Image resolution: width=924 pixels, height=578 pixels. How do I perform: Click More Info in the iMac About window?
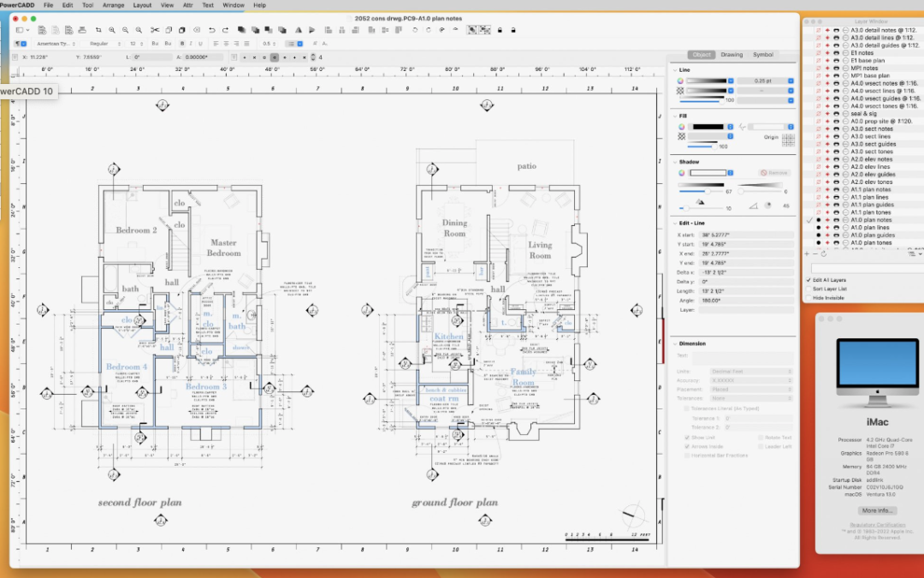pyautogui.click(x=878, y=510)
